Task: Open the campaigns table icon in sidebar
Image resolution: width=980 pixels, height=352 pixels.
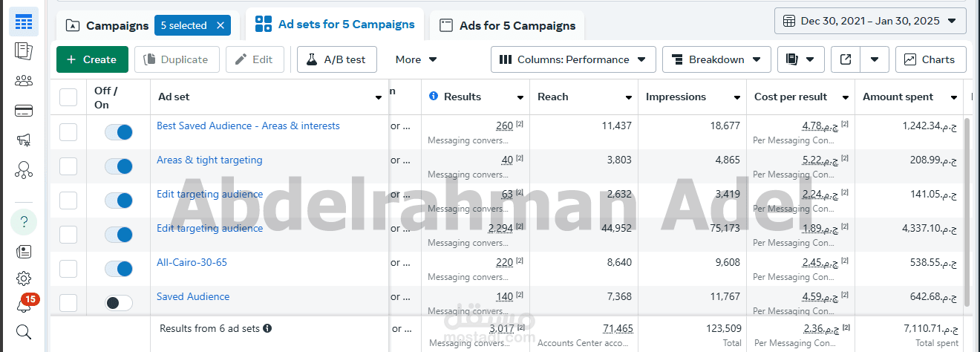Action: [x=24, y=22]
